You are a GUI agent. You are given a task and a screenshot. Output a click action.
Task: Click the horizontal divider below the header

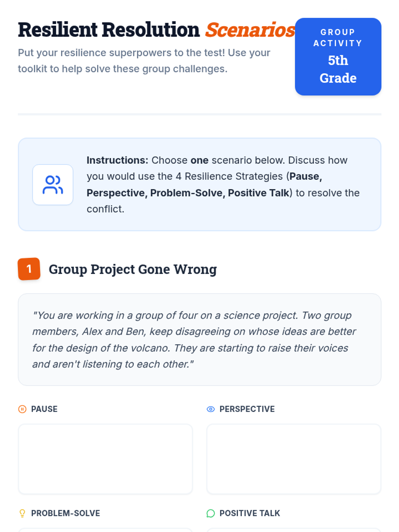(x=199, y=114)
